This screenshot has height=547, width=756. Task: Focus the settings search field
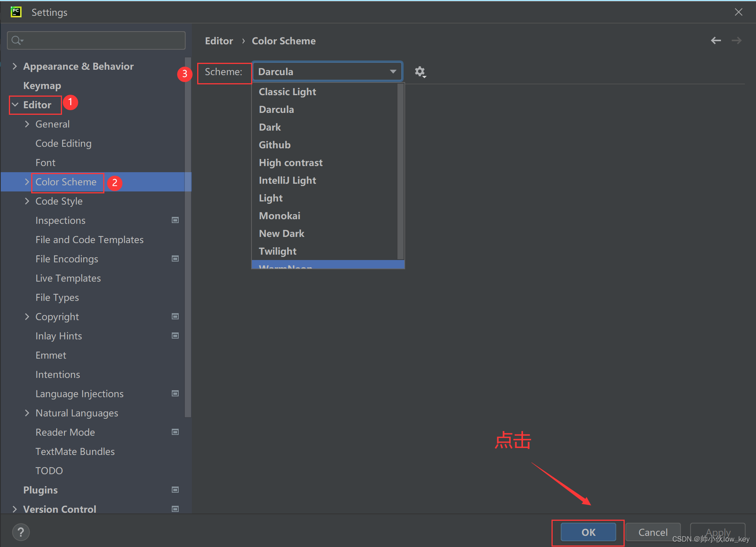point(96,40)
